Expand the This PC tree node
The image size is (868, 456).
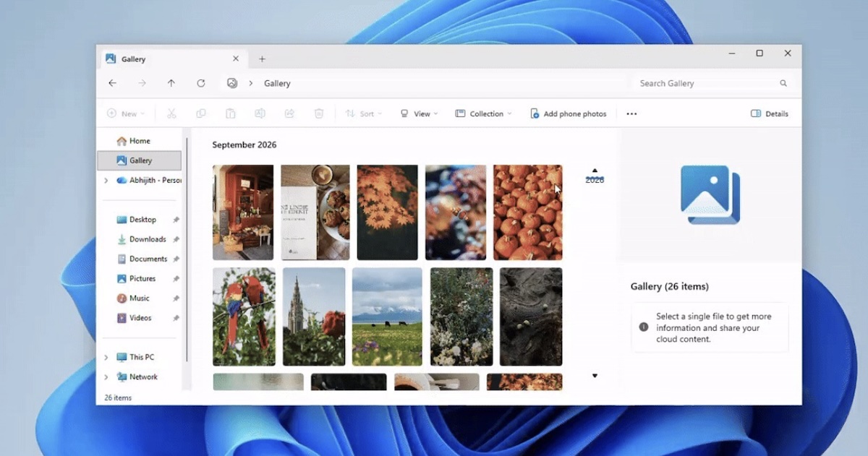(x=106, y=357)
